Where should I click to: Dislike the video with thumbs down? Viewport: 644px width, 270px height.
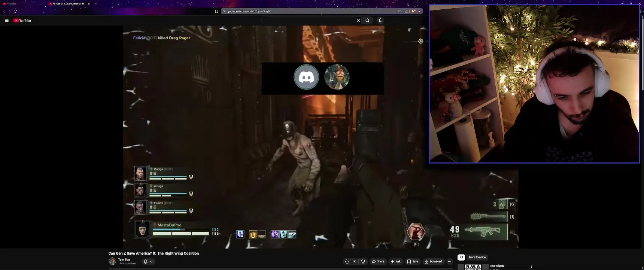pyautogui.click(x=363, y=262)
